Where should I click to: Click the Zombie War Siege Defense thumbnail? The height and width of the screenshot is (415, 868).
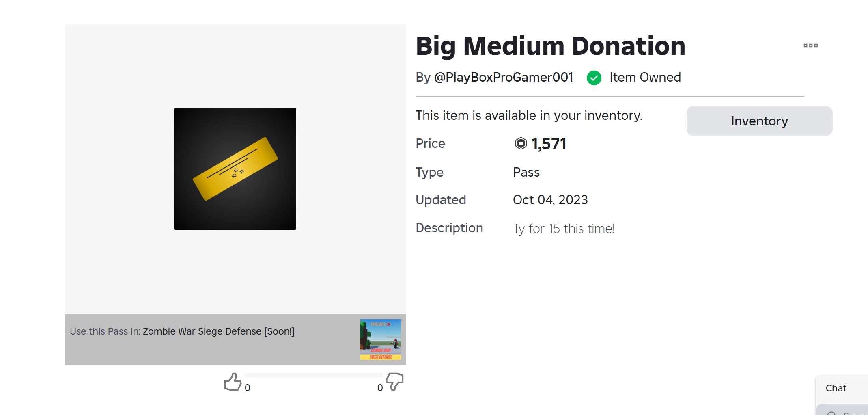coord(380,339)
